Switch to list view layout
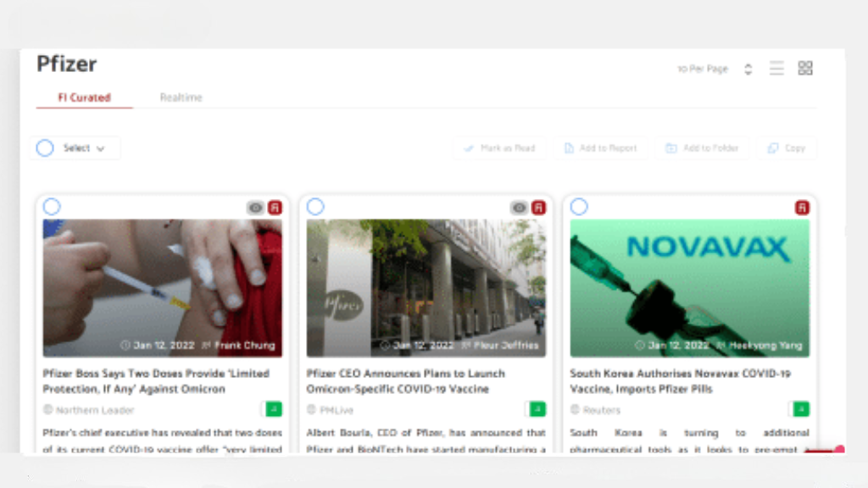The image size is (868, 488). point(776,68)
